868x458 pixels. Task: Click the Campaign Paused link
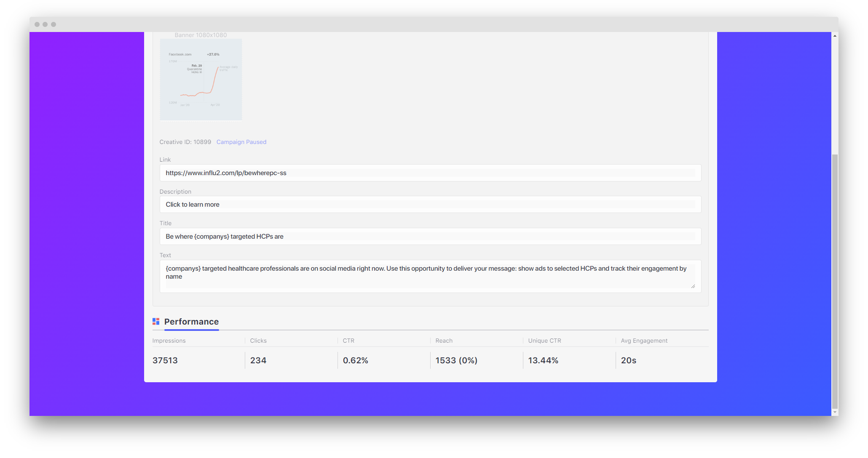tap(241, 142)
